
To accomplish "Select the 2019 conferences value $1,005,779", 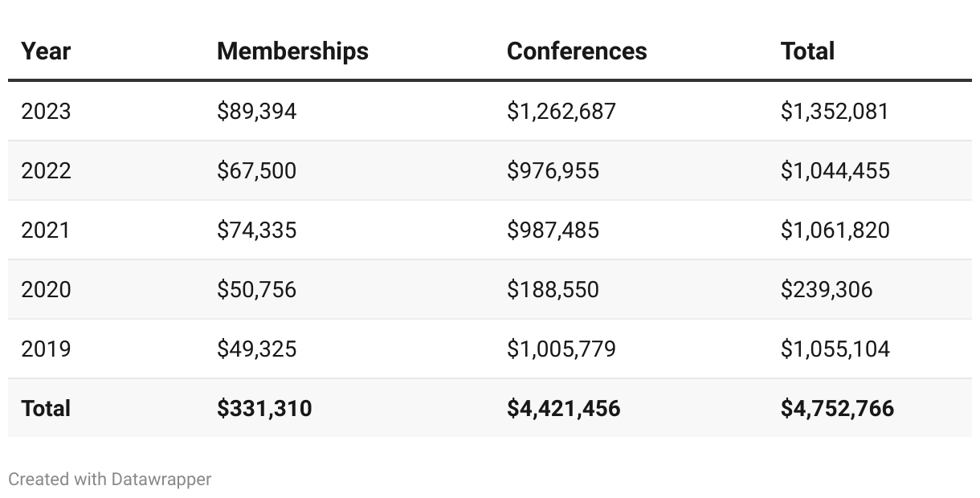I will [x=561, y=349].
